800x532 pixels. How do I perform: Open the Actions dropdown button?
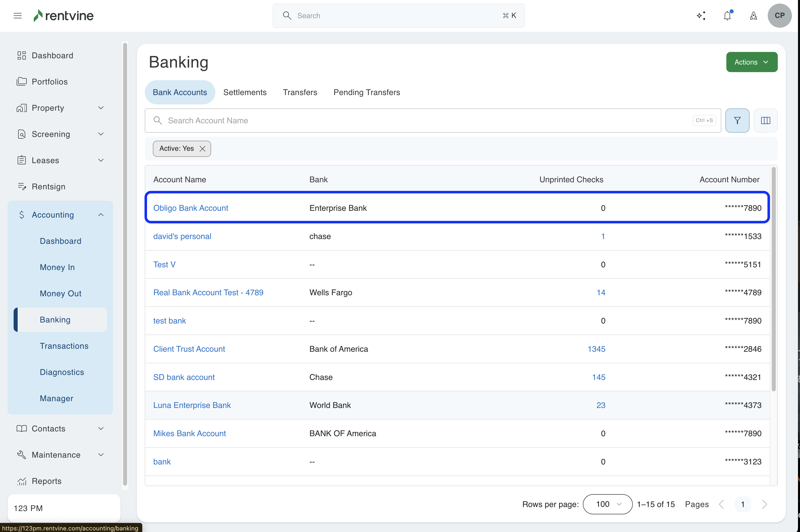(752, 62)
